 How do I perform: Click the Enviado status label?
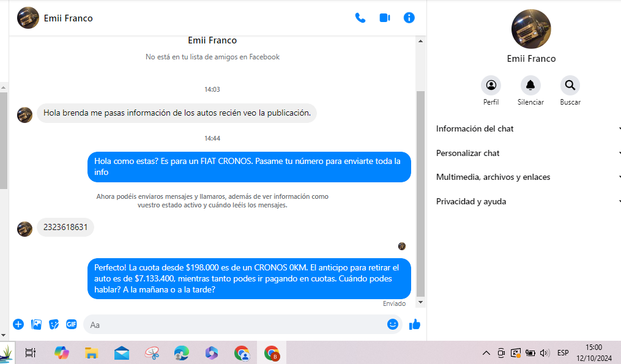pyautogui.click(x=394, y=303)
